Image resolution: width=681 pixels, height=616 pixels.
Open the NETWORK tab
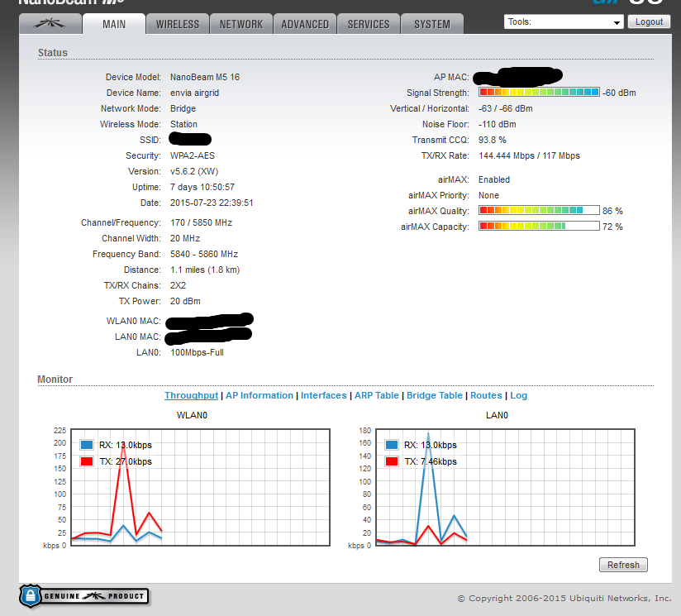(241, 24)
